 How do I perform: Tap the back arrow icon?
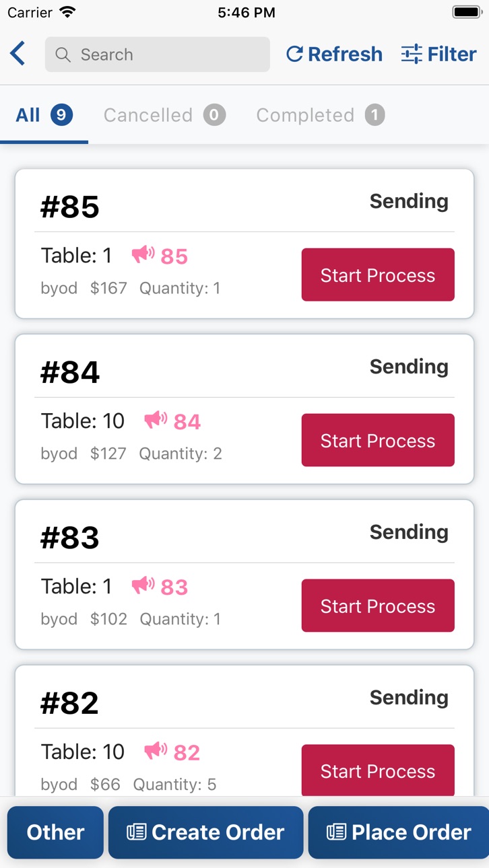(18, 54)
